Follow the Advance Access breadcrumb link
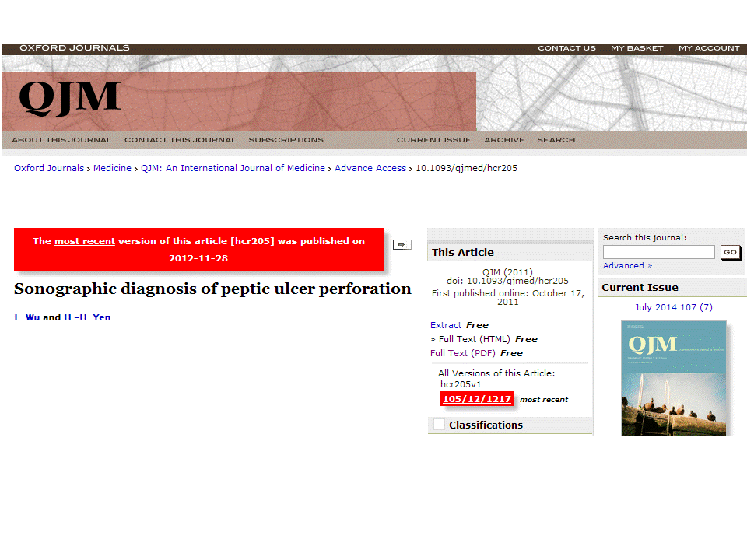Viewport: 747px width, 560px height. (x=370, y=168)
